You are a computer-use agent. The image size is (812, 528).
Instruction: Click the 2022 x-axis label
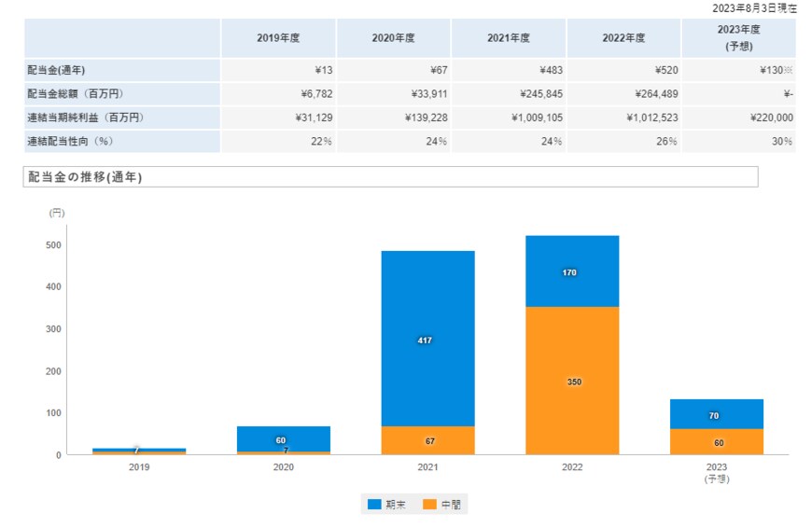(572, 466)
